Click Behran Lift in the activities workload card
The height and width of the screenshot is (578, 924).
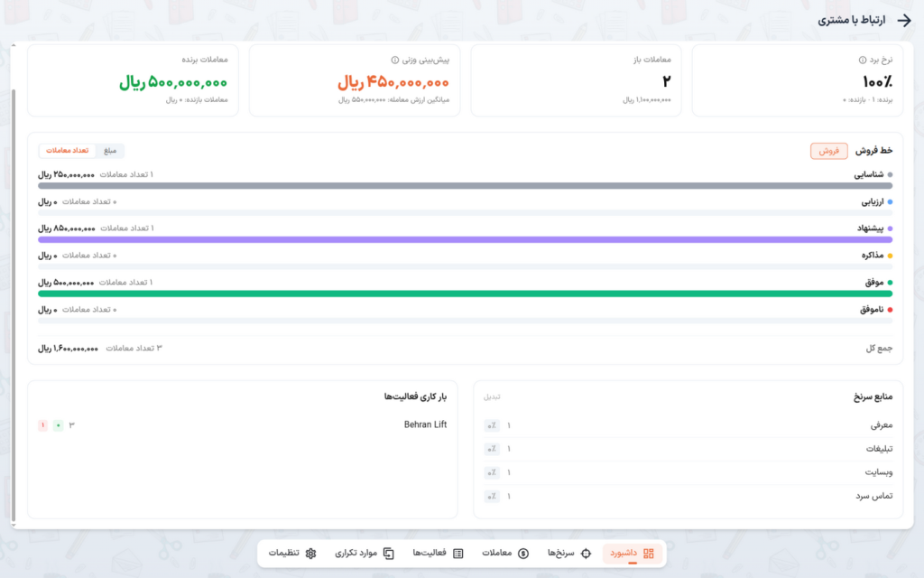point(426,424)
